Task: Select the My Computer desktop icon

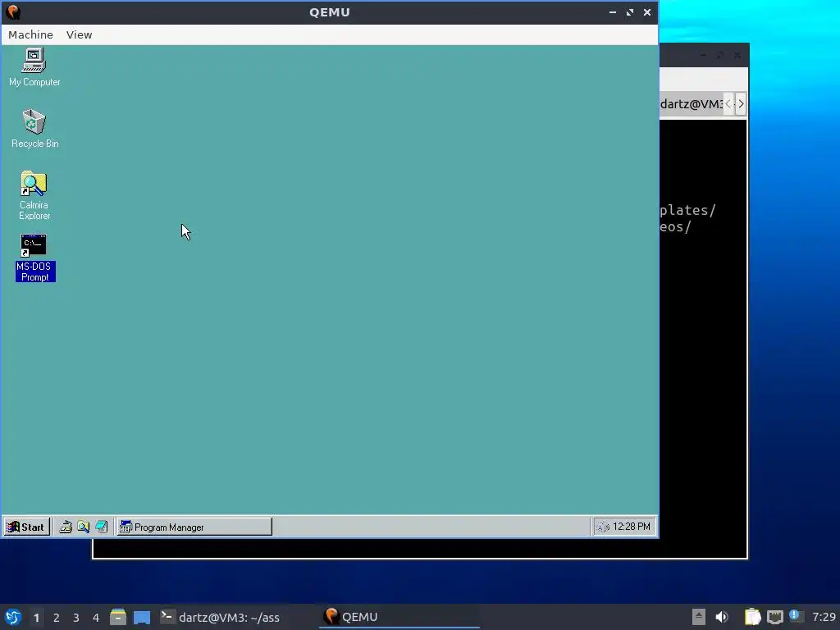Action: coord(34,67)
